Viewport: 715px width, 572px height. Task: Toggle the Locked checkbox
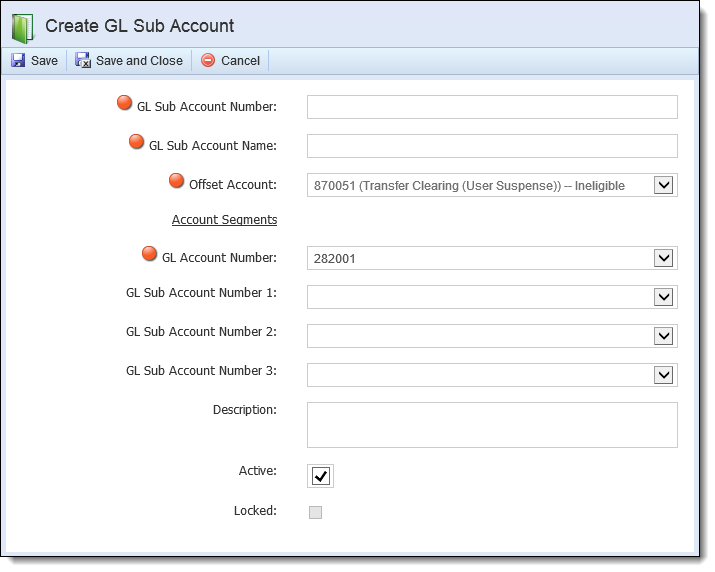coord(316,512)
